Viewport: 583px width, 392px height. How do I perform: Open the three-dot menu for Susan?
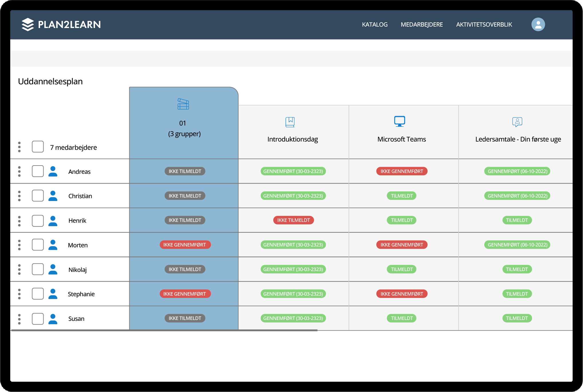click(x=19, y=319)
